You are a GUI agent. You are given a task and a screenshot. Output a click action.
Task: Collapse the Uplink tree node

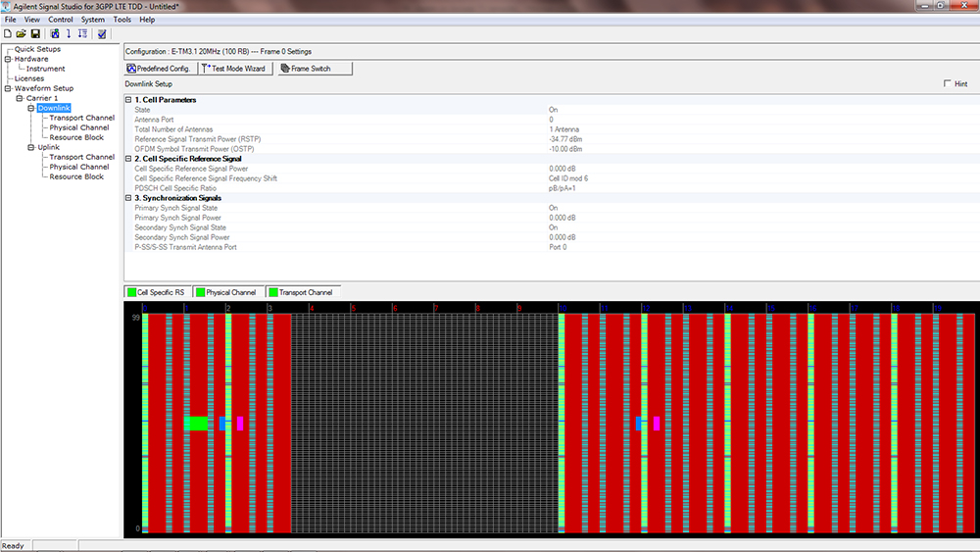(x=31, y=147)
